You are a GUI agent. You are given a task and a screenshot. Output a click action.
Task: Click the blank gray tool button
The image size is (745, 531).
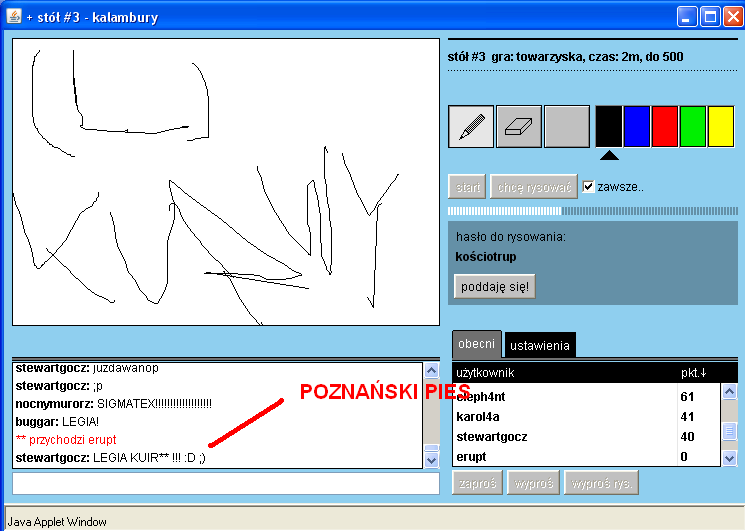[x=567, y=127]
